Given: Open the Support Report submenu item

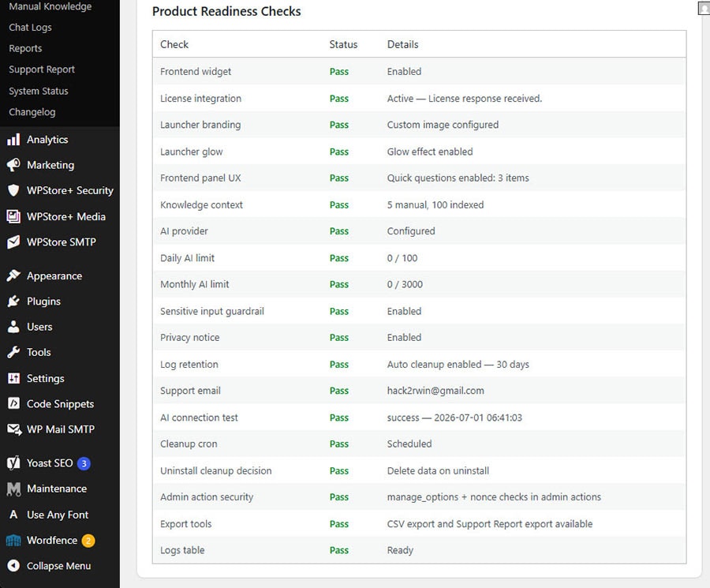Looking at the screenshot, I should tap(42, 69).
